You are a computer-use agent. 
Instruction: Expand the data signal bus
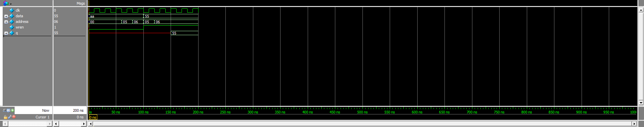click(6, 16)
